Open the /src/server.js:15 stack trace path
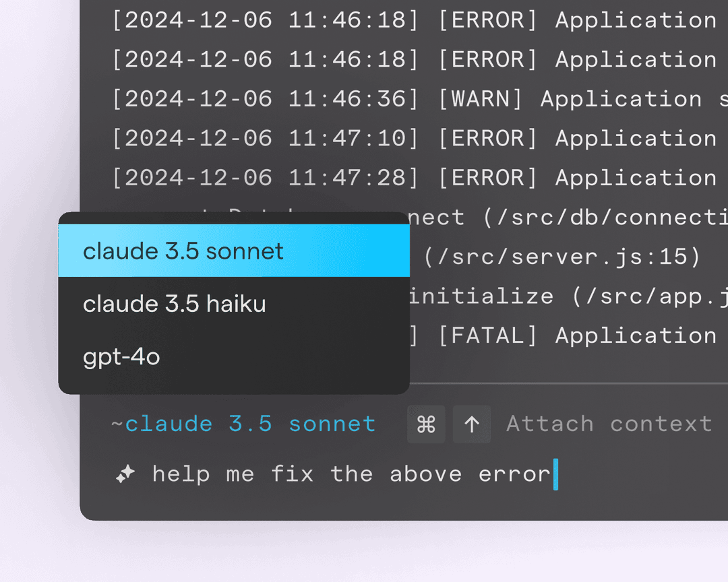The height and width of the screenshot is (582, 728). [563, 257]
